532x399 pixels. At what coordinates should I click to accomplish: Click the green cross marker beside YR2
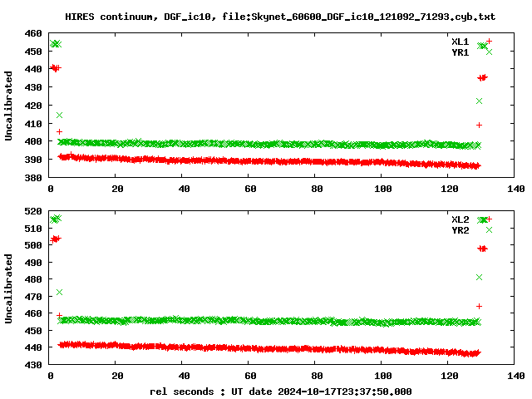489,230
